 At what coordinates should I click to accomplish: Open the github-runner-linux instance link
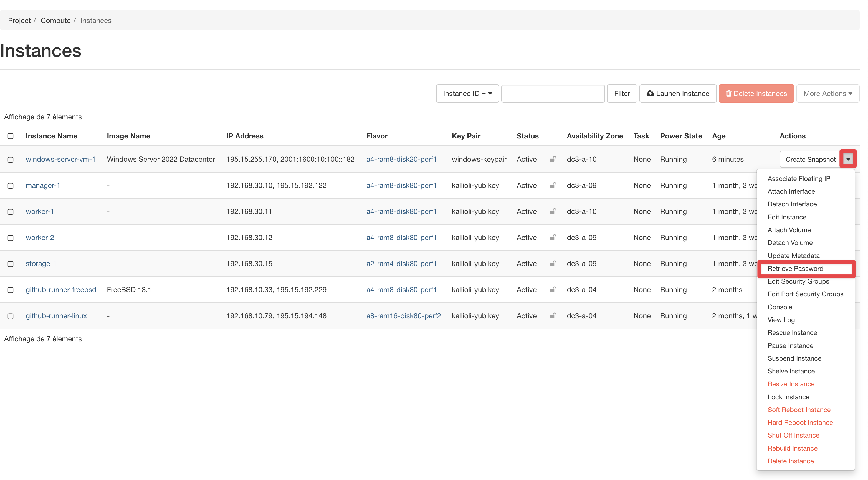click(56, 315)
